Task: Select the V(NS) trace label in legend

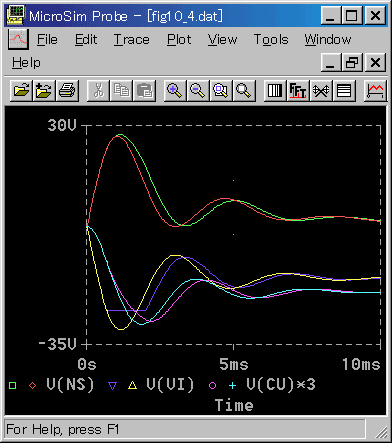Action: click(70, 384)
